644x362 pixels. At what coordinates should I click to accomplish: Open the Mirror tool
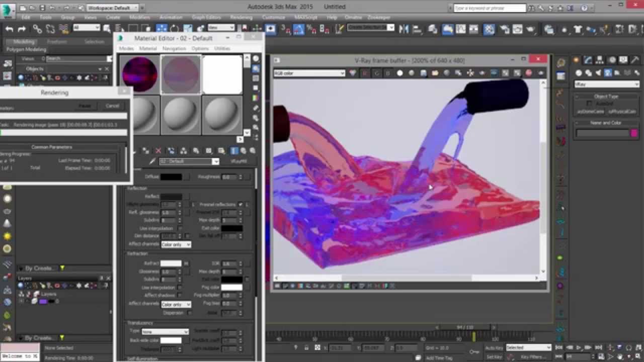[404, 29]
